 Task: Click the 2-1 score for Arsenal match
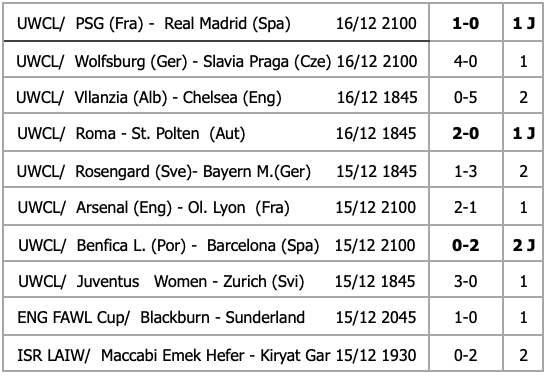click(466, 208)
